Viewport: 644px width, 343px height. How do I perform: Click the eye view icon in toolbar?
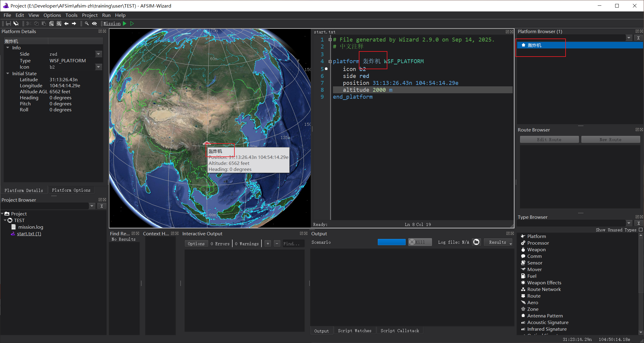(x=94, y=23)
